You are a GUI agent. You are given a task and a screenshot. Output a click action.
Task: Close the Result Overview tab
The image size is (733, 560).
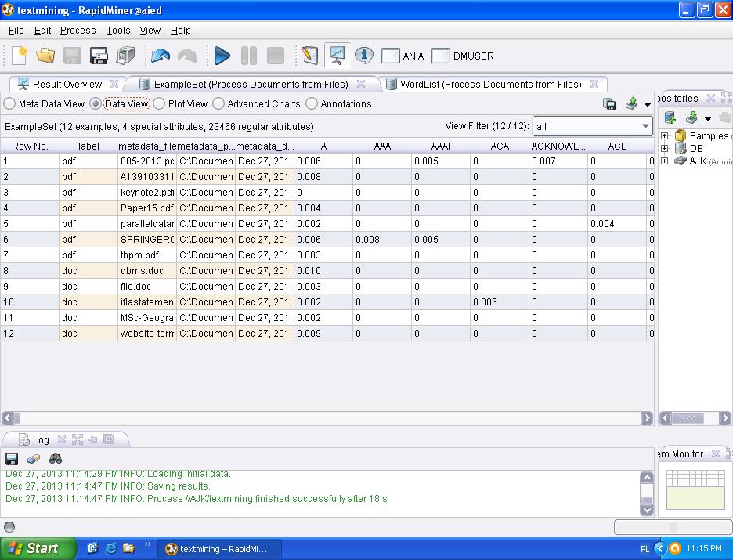pos(114,84)
